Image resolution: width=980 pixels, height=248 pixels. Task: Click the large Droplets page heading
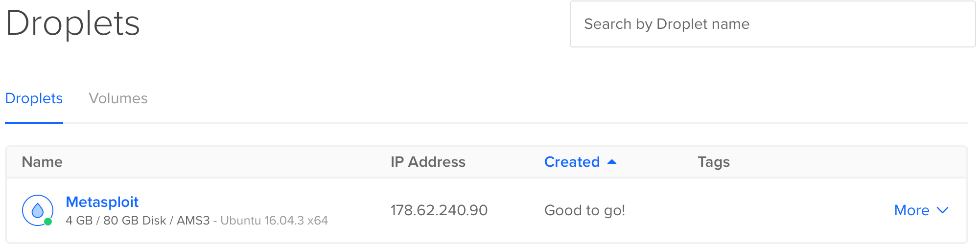pyautogui.click(x=73, y=24)
